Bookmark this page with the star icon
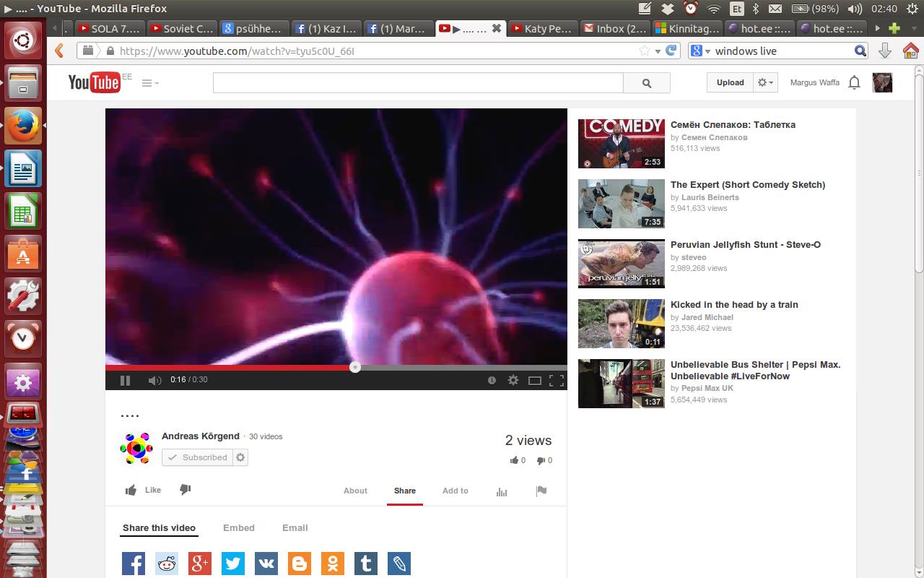 tap(645, 51)
